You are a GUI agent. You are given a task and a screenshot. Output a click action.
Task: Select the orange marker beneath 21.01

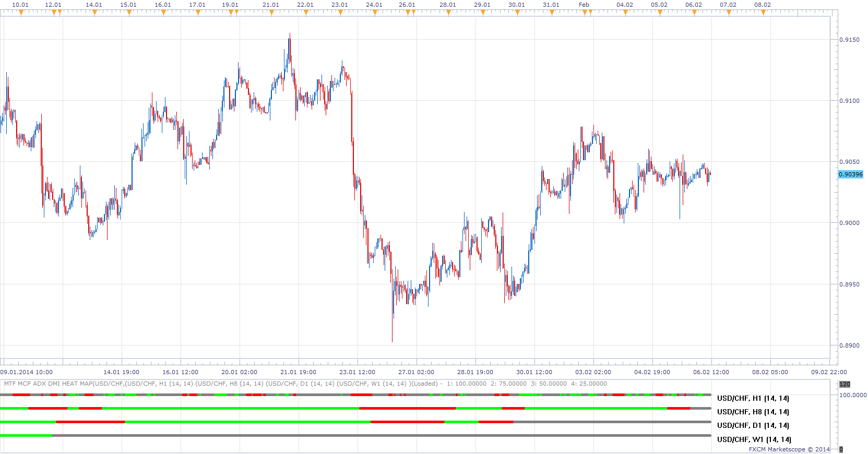271,13
